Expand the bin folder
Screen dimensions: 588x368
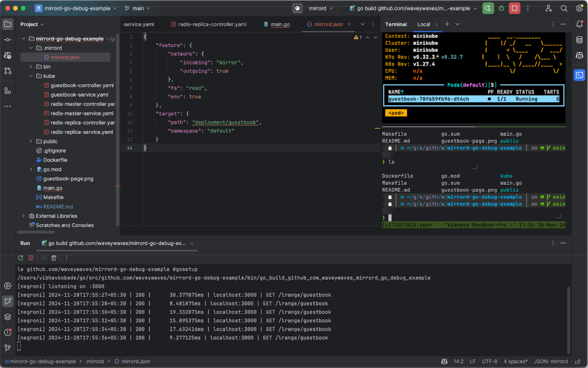click(x=31, y=67)
